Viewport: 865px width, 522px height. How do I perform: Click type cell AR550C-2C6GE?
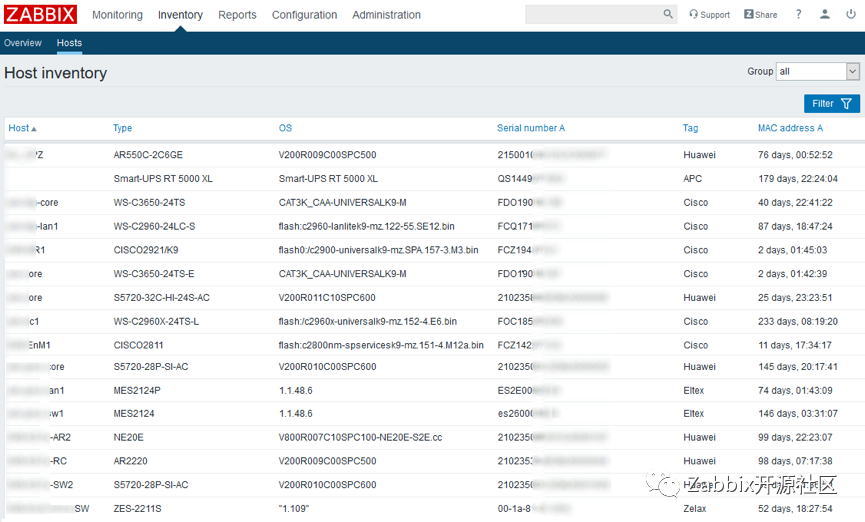148,155
